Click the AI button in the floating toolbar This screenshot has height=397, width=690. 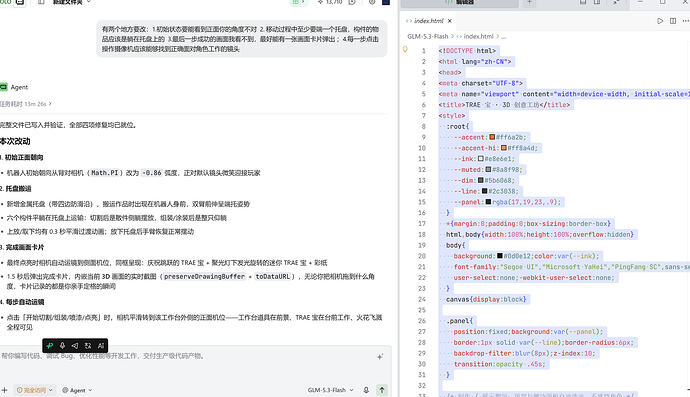[x=101, y=346]
